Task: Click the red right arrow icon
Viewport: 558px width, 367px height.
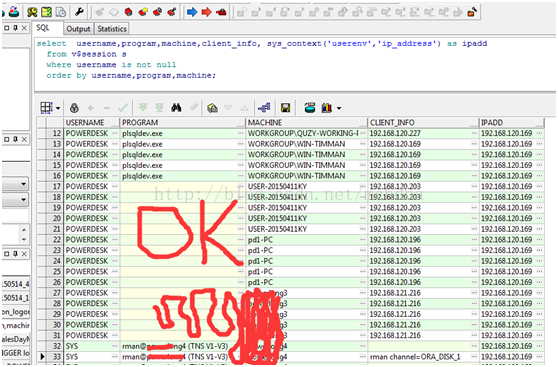Action: 206,12
